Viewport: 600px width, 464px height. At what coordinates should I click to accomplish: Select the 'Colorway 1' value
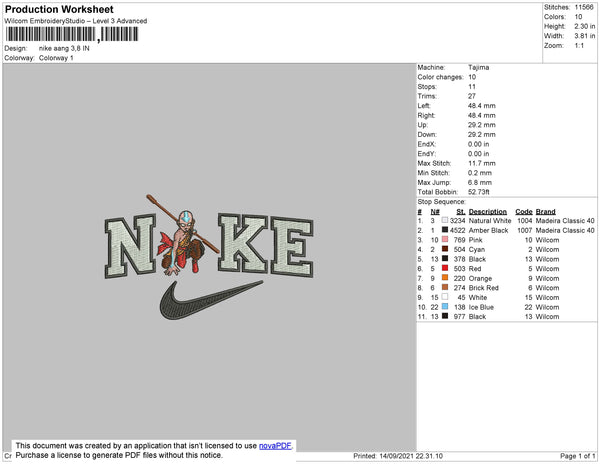point(56,58)
